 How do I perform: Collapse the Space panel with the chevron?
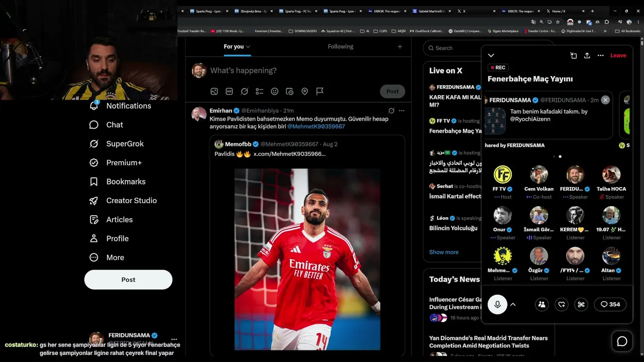click(491, 55)
